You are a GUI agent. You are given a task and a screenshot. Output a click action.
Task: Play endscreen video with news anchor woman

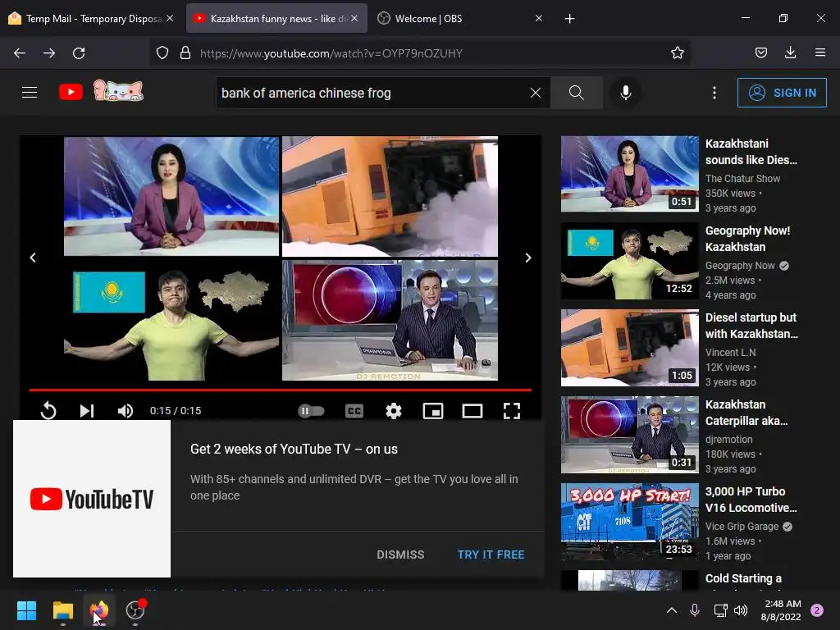coord(171,196)
